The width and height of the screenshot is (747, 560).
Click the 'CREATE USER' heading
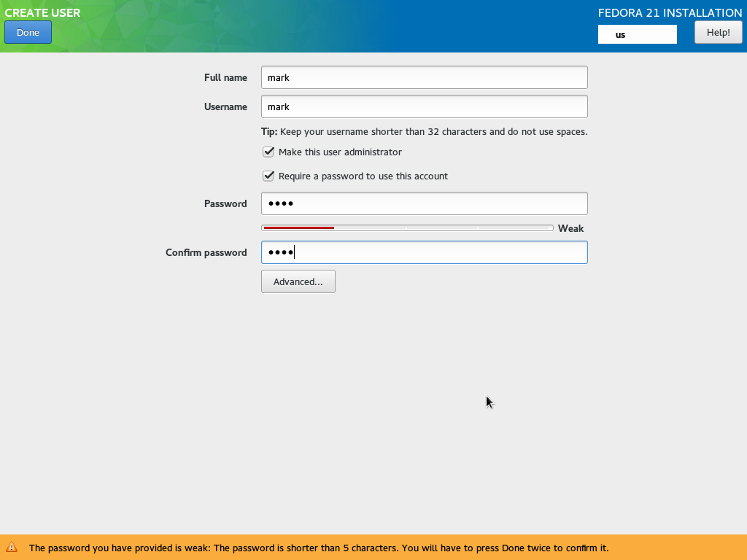42,12
